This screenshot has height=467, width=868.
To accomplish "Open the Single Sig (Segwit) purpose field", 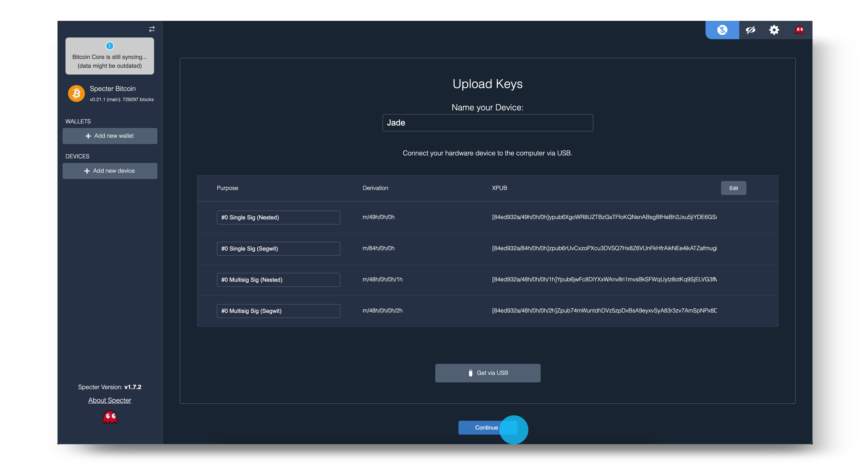I will pyautogui.click(x=278, y=249).
